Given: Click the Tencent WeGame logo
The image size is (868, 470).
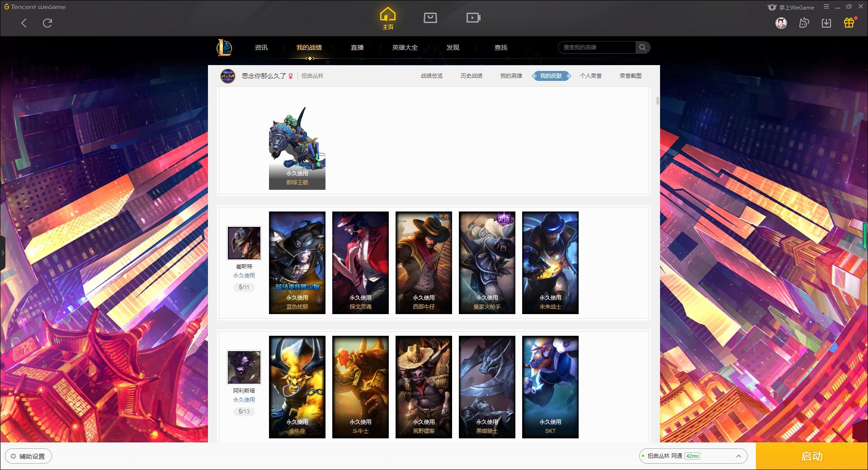Looking at the screenshot, I should [x=35, y=7].
